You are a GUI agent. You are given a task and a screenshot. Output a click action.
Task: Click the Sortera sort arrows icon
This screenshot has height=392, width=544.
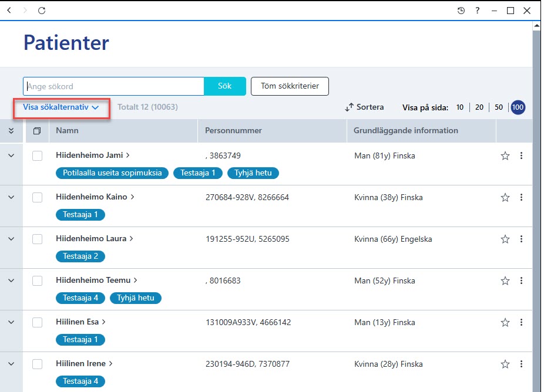pyautogui.click(x=349, y=107)
